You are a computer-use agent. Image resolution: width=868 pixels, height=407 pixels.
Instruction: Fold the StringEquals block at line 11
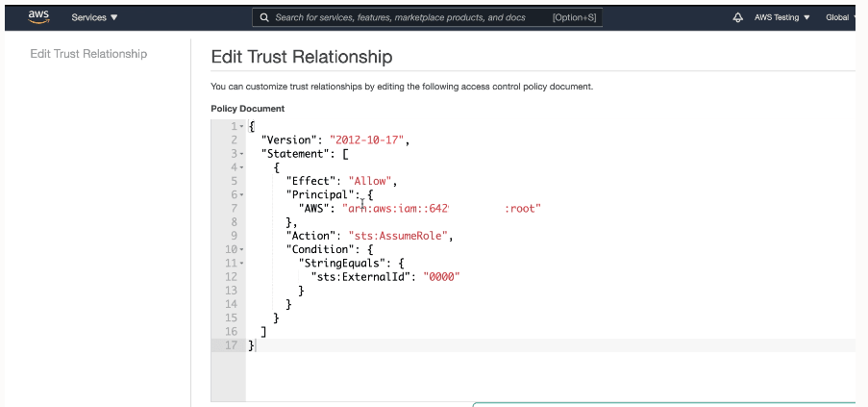241,263
